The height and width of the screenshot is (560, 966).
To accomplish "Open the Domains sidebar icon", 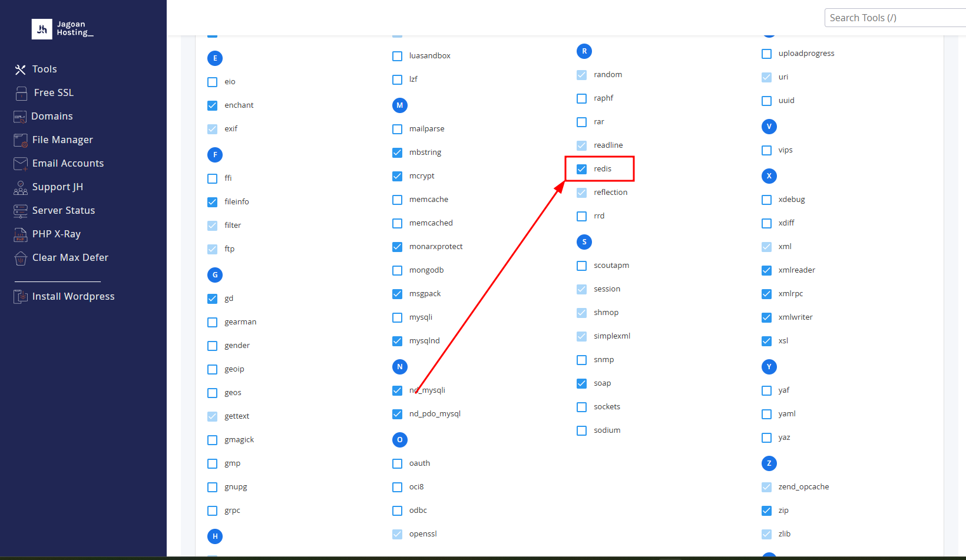I will [x=20, y=117].
